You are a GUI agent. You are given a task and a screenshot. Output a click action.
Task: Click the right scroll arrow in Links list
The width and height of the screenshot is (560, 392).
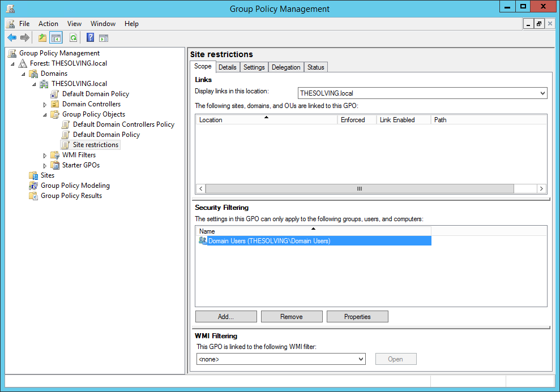tap(541, 188)
